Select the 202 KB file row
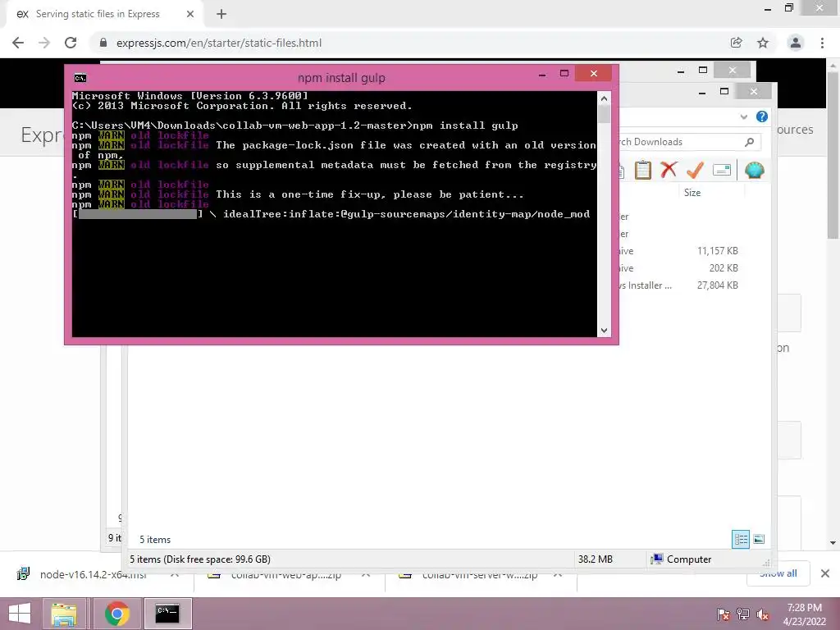 (679, 268)
